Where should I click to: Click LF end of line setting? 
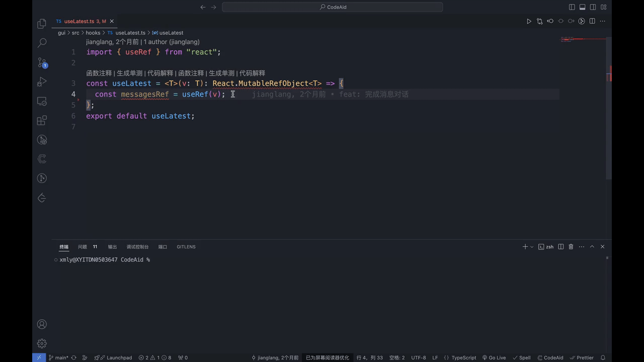(x=435, y=357)
